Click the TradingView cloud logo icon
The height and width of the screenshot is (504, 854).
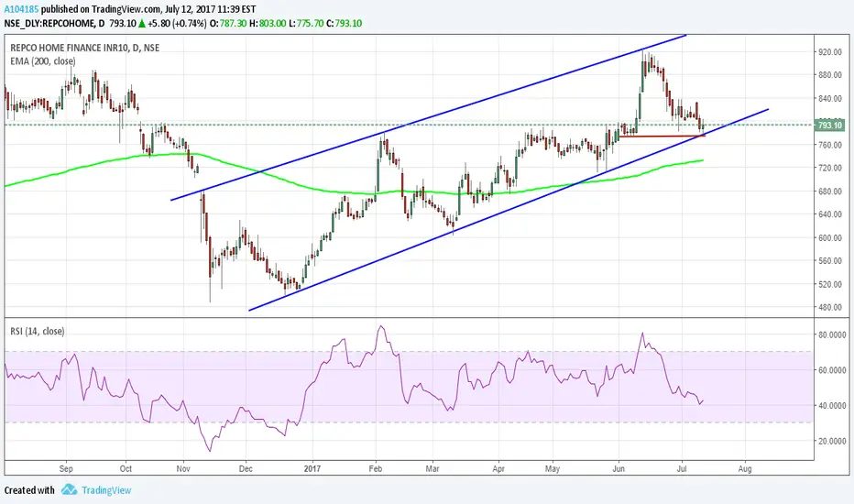click(69, 489)
